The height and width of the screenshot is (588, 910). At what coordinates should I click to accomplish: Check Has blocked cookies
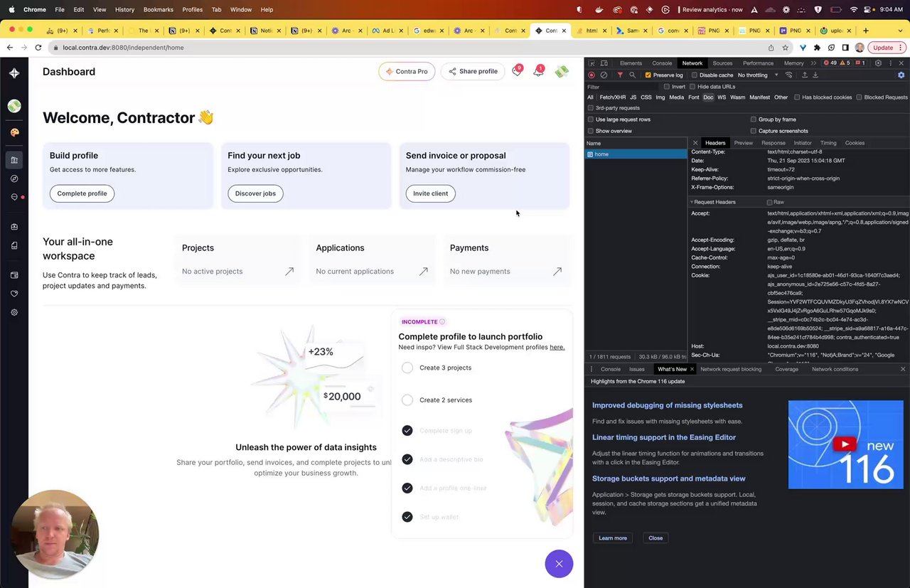pyautogui.click(x=797, y=97)
